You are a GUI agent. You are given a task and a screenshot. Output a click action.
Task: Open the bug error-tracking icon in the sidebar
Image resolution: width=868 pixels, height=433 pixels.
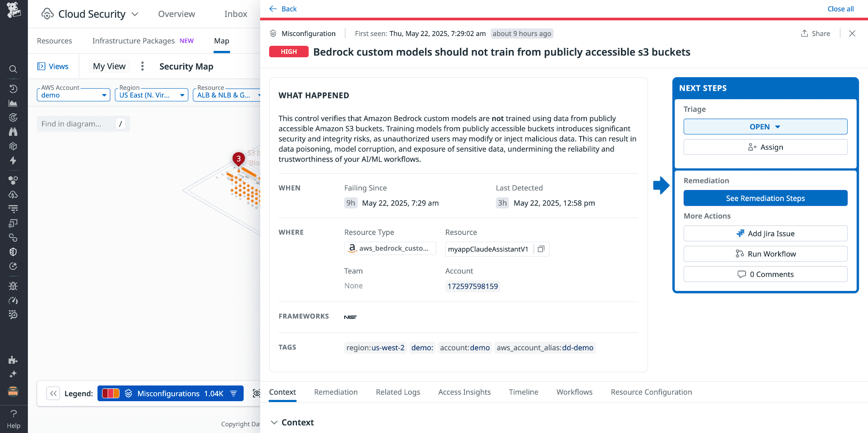(x=13, y=286)
